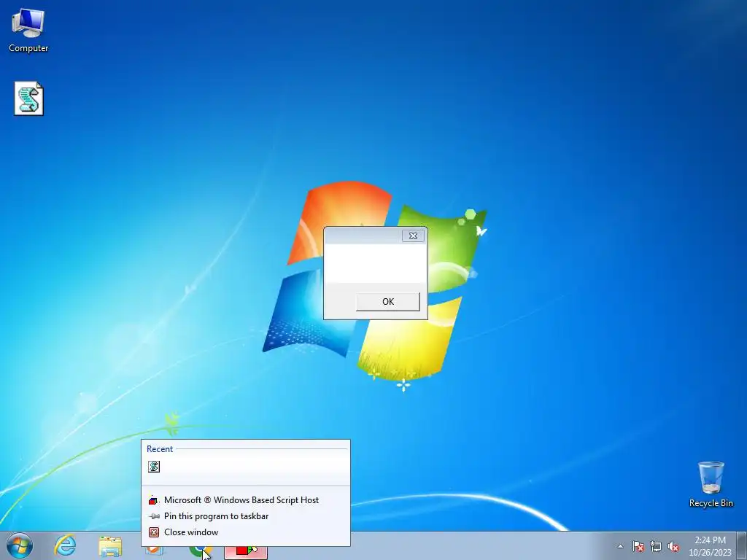Click the Chrome taskbar icon
747x560 pixels.
coord(200,551)
